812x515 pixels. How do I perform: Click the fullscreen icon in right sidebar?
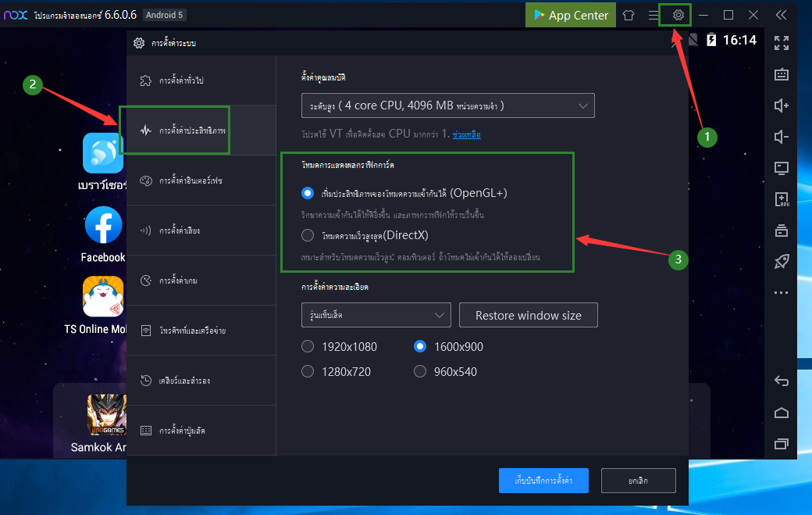781,43
